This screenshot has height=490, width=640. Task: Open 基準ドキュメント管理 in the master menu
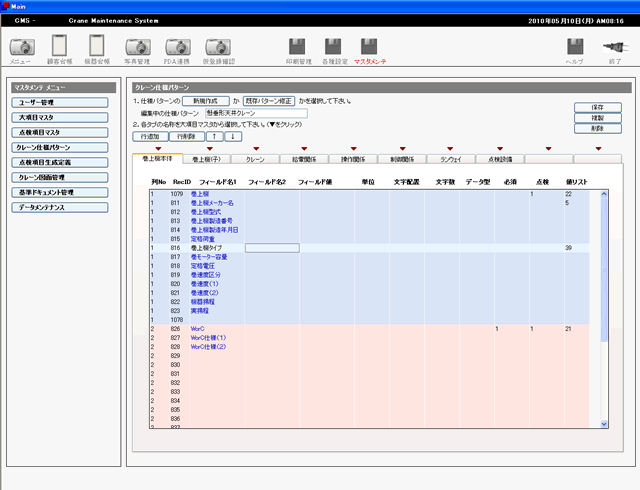click(x=60, y=192)
